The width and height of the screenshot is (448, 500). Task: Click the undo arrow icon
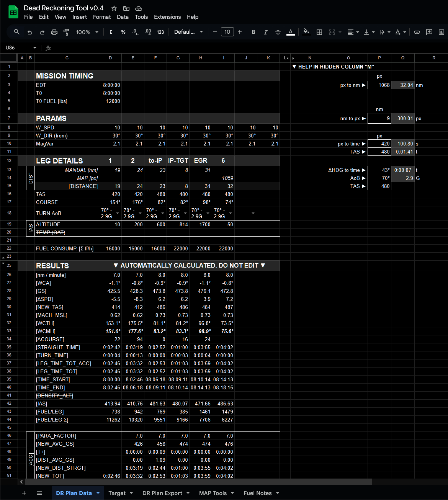click(x=30, y=32)
